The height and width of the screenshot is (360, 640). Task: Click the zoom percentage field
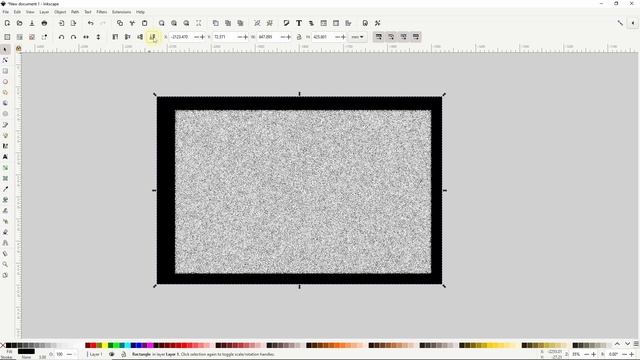pos(577,354)
